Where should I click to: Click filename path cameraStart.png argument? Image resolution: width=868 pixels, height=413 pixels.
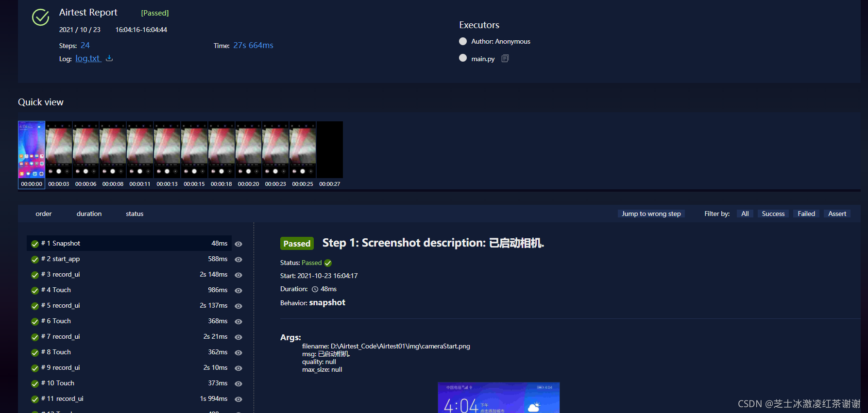(x=386, y=346)
